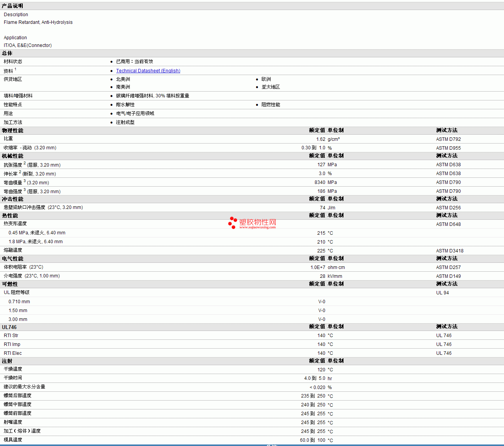Click the 注射 section header

pyautogui.click(x=7, y=361)
